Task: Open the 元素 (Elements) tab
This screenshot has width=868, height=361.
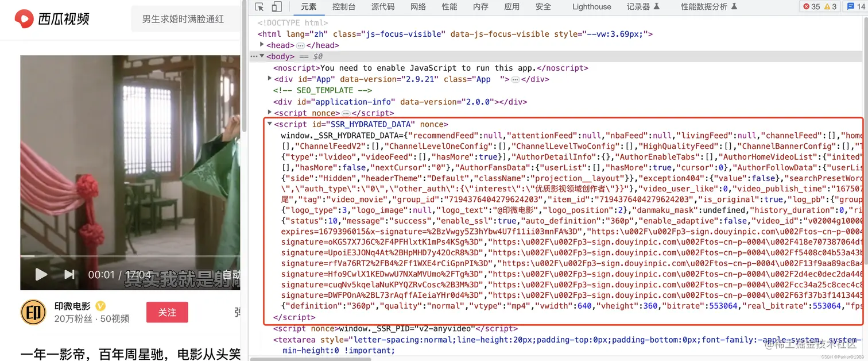Action: pos(308,7)
